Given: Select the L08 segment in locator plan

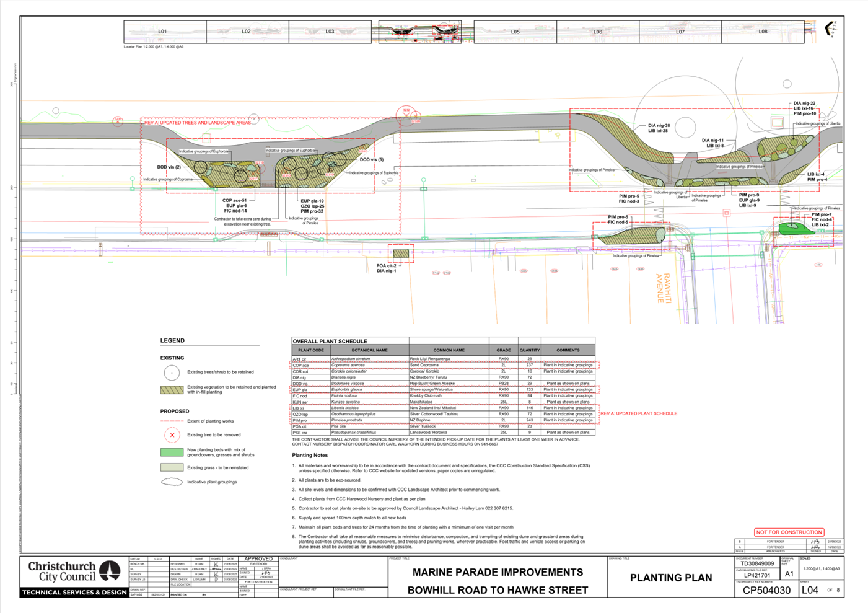Looking at the screenshot, I should (x=762, y=32).
